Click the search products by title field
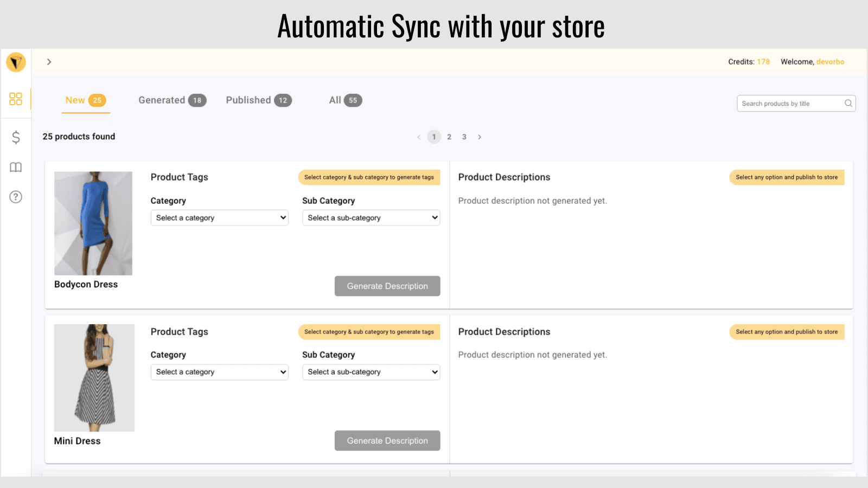Viewport: 868px width, 488px height. click(x=787, y=103)
